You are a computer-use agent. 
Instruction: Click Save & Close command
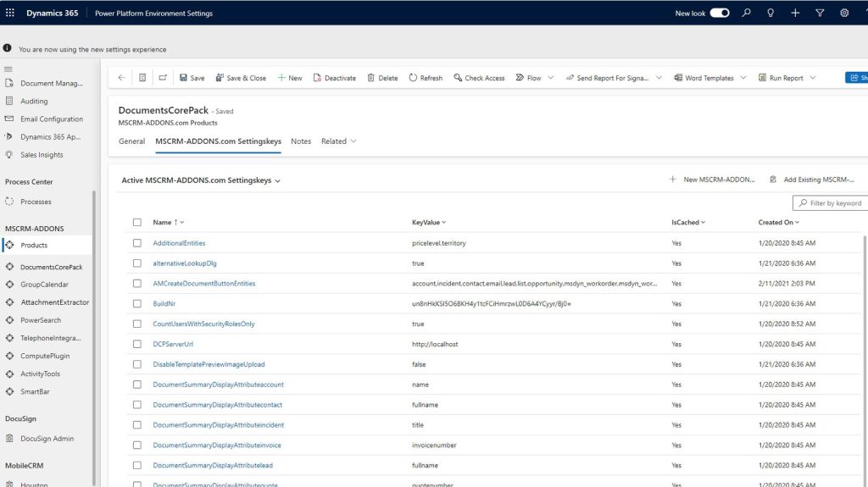pos(241,78)
